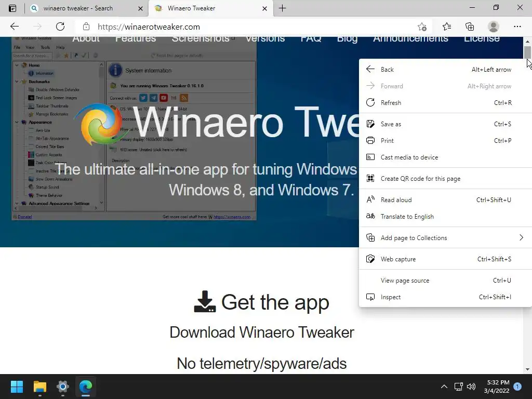Image resolution: width=532 pixels, height=399 pixels.
Task: Choose Cast media to device
Action: tap(445, 157)
